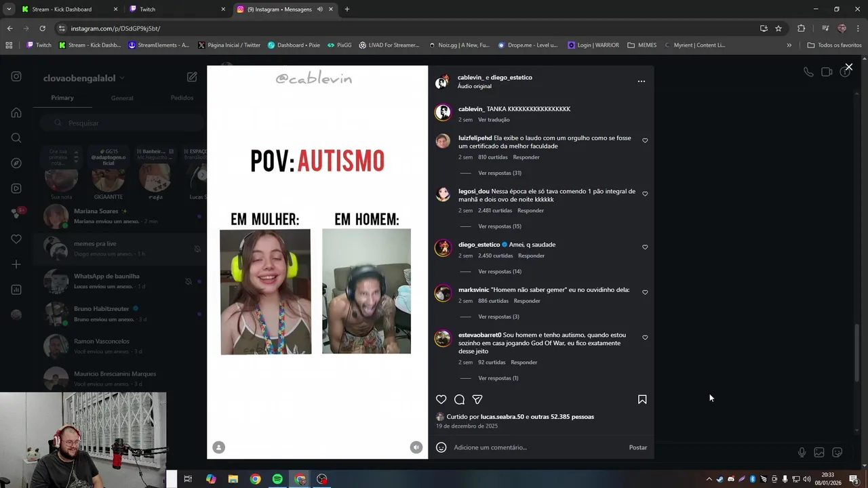Like legosi_dou's comment
The height and width of the screenshot is (488, 868).
(x=645, y=194)
